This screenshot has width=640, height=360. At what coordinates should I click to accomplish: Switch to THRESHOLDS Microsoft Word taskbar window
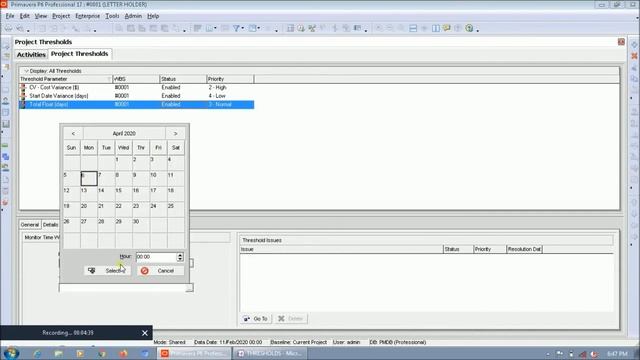point(269,353)
